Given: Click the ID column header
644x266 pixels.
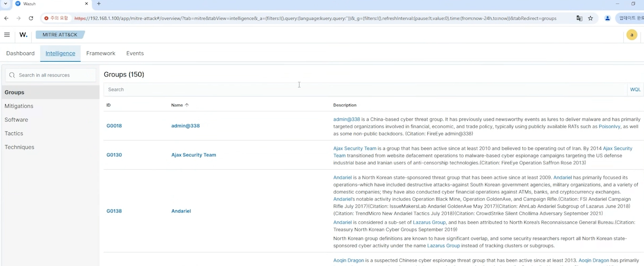Looking at the screenshot, I should [x=109, y=105].
